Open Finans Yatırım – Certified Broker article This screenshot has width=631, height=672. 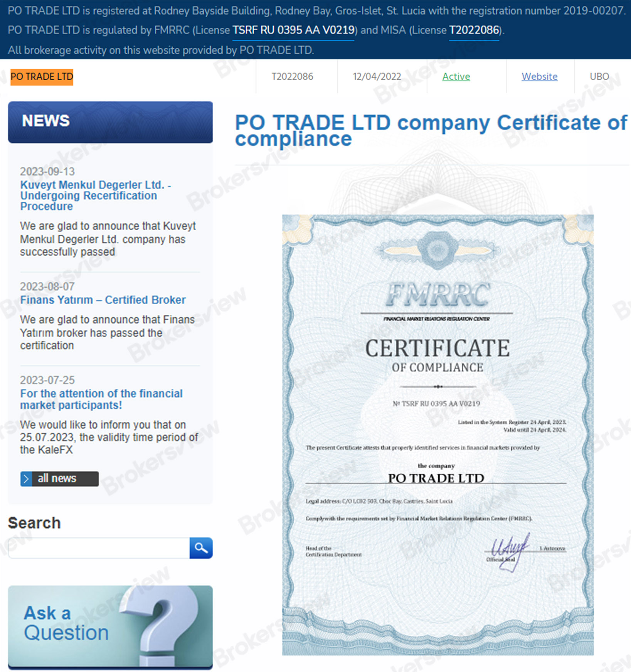pyautogui.click(x=103, y=300)
